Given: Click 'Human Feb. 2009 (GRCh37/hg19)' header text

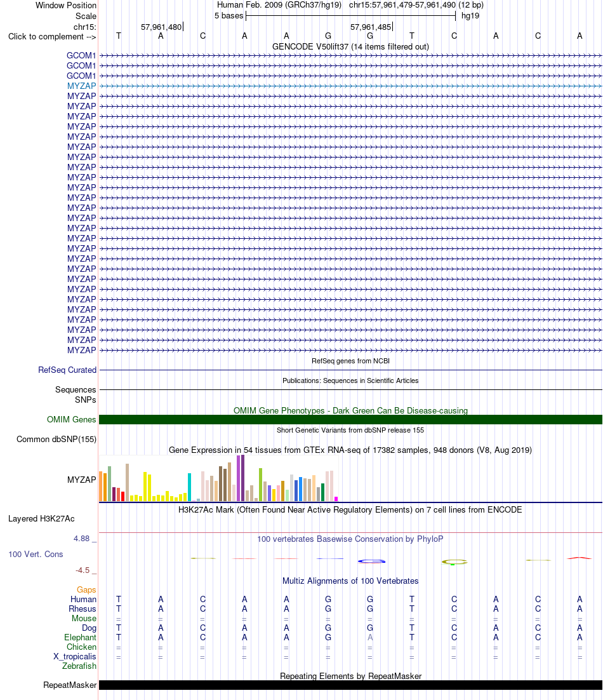Looking at the screenshot, I should [x=279, y=5].
